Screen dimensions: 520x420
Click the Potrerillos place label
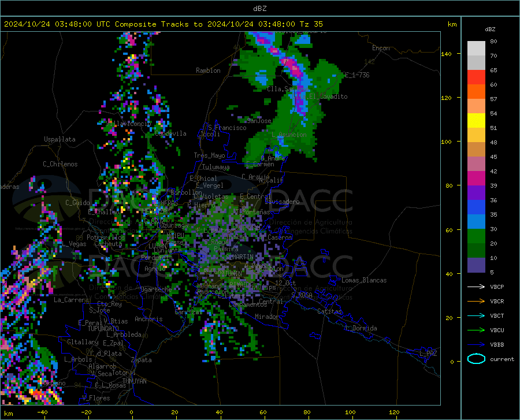(x=106, y=237)
